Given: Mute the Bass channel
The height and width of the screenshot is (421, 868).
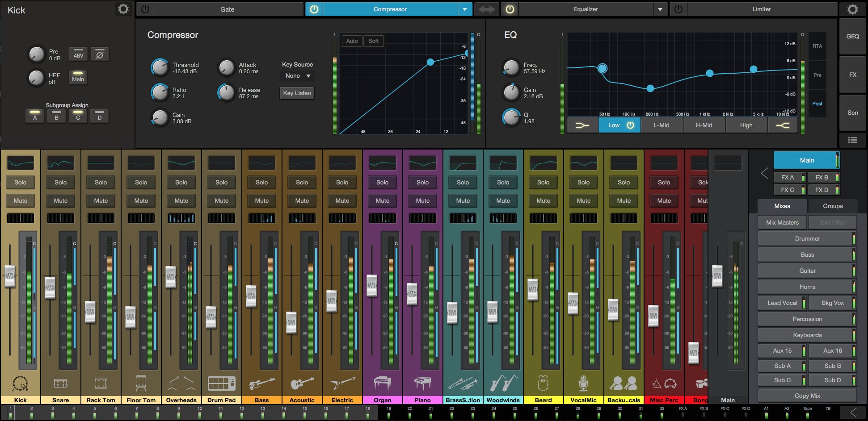Looking at the screenshot, I should point(262,201).
